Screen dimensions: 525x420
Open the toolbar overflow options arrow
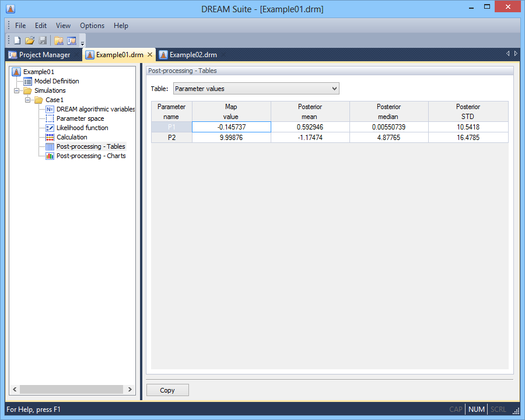tap(82, 43)
